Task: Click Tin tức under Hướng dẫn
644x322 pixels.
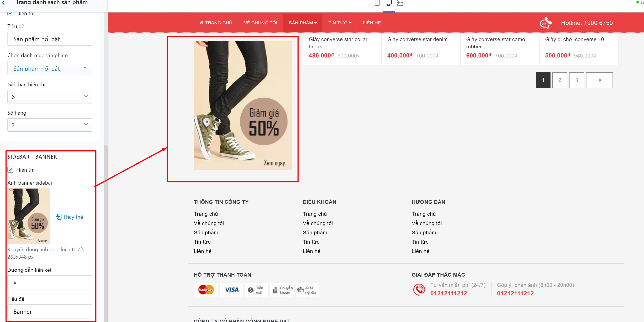Action: point(420,242)
